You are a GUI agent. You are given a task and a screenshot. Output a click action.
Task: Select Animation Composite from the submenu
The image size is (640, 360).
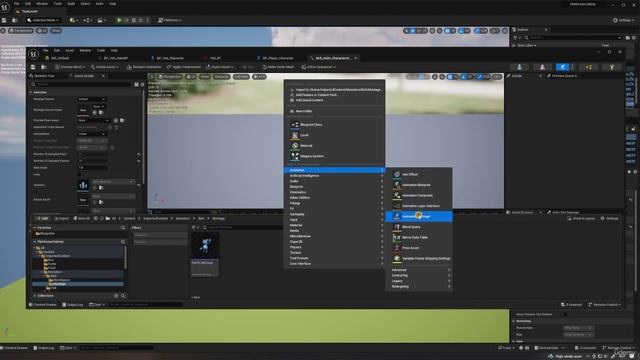click(419, 196)
